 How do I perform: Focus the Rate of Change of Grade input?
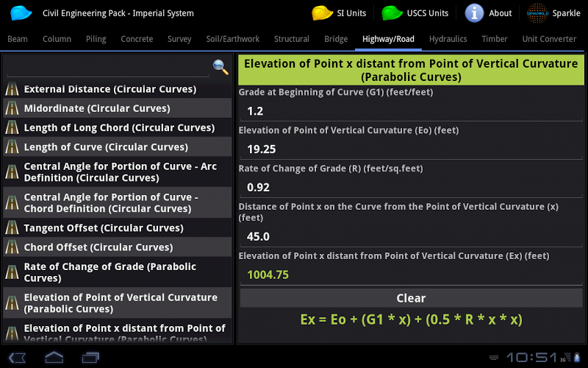click(x=411, y=188)
